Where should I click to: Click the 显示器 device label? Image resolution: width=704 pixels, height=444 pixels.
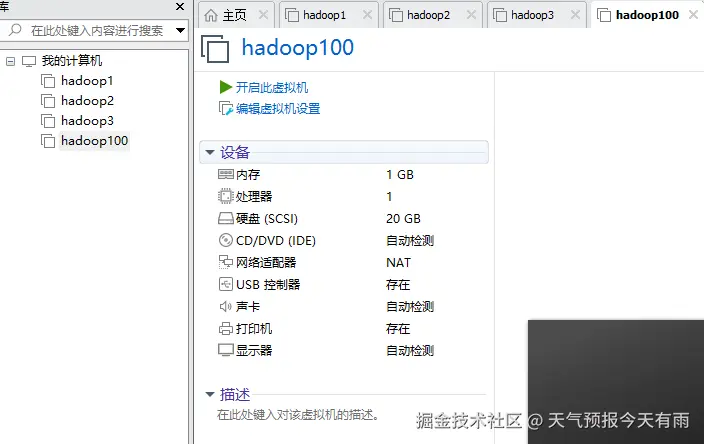click(x=254, y=350)
